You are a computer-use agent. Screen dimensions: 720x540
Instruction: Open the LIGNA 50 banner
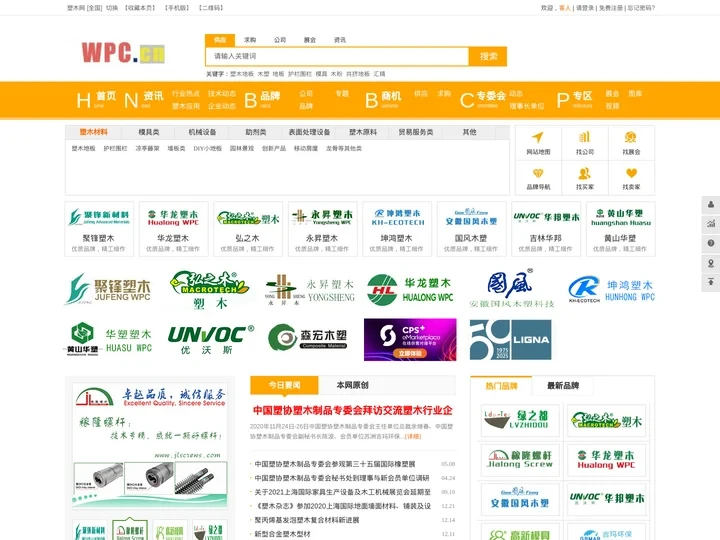tap(510, 339)
